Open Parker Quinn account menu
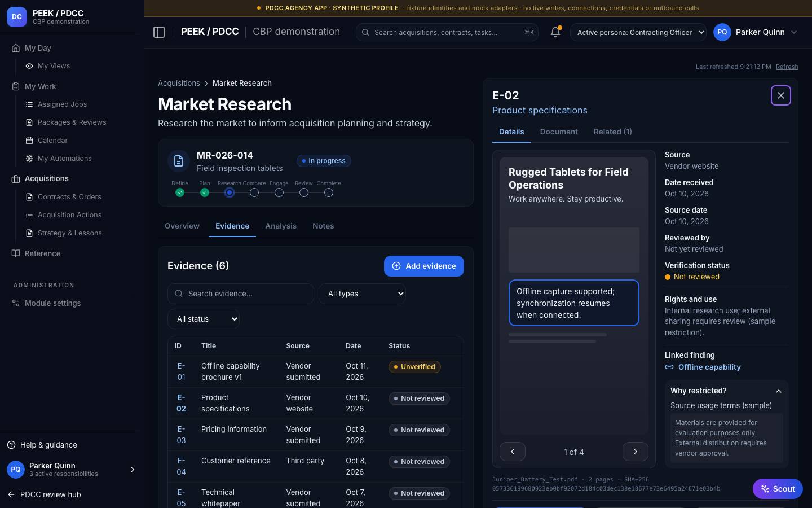This screenshot has height=508, width=812. [756, 32]
